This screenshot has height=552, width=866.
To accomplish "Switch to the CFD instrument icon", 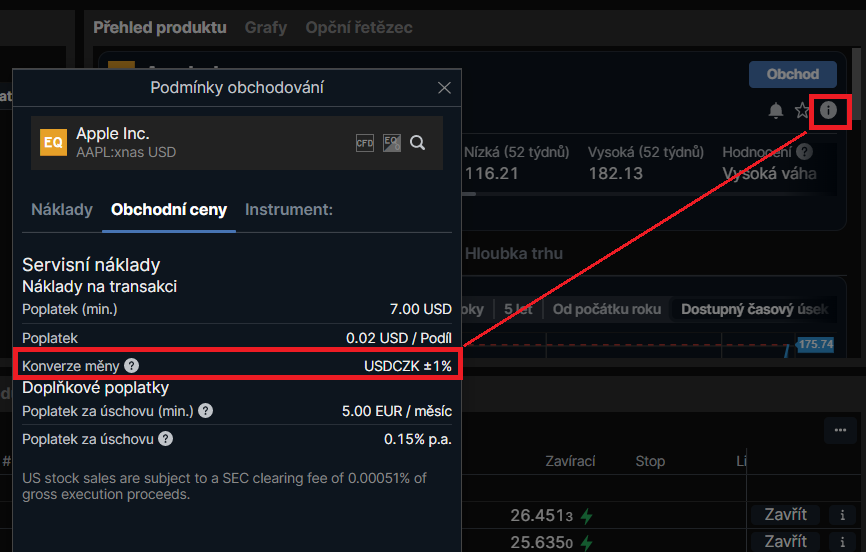I will (x=365, y=143).
